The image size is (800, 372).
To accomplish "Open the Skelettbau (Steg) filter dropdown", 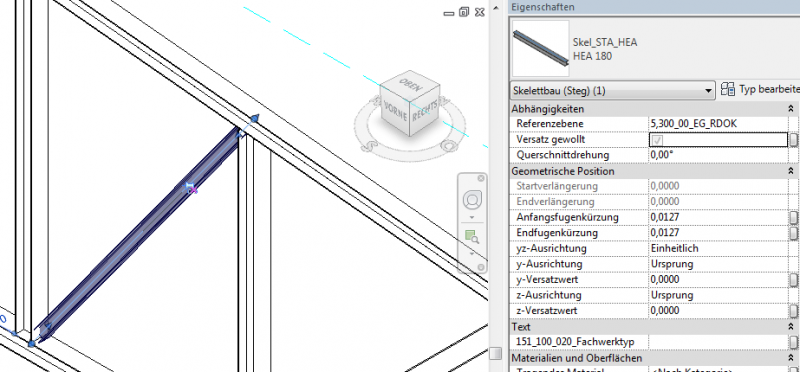I will (x=613, y=91).
